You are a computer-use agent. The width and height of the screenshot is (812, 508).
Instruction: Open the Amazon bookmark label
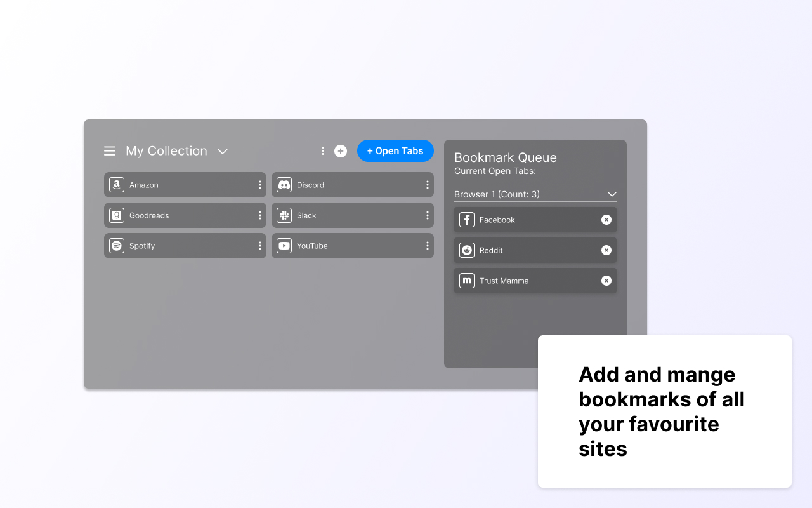(144, 185)
